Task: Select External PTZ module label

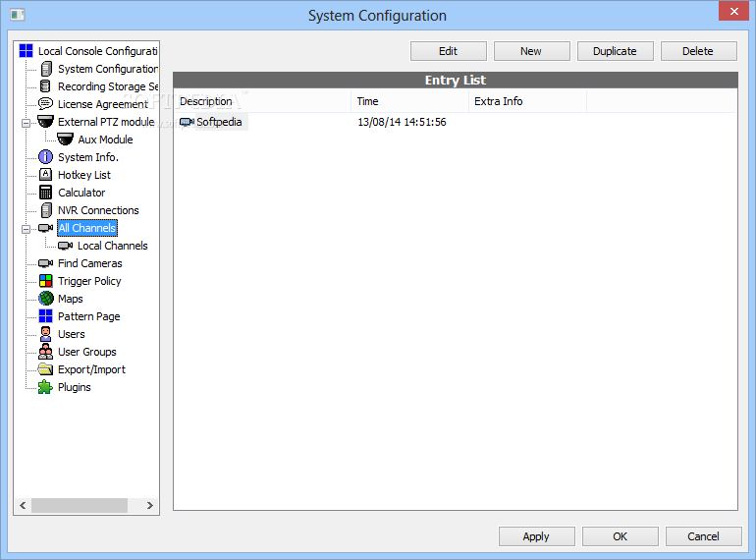Action: 106,122
